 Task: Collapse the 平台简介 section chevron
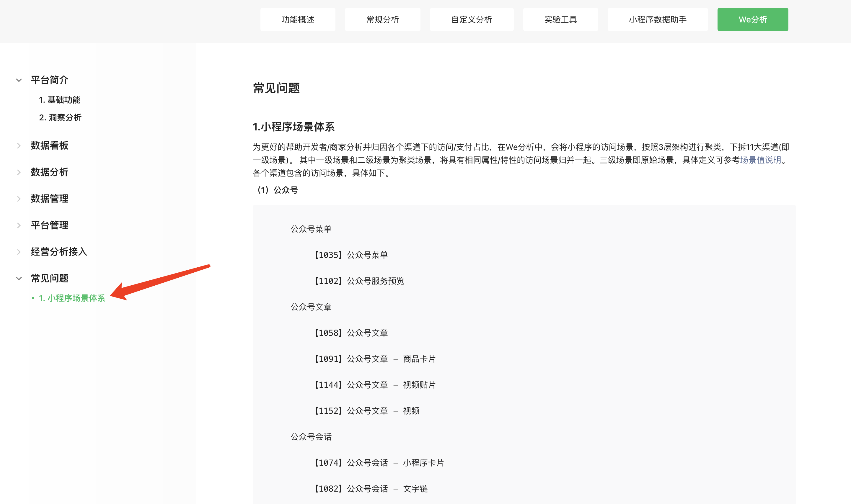coord(19,80)
